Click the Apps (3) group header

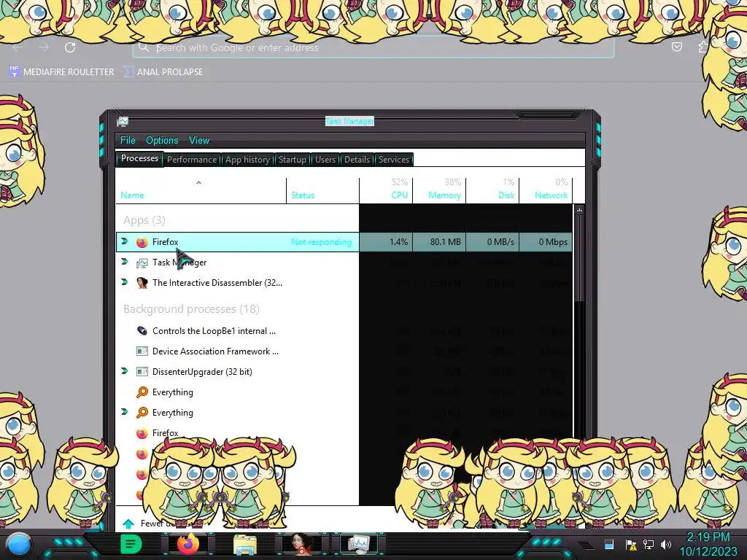pos(144,220)
